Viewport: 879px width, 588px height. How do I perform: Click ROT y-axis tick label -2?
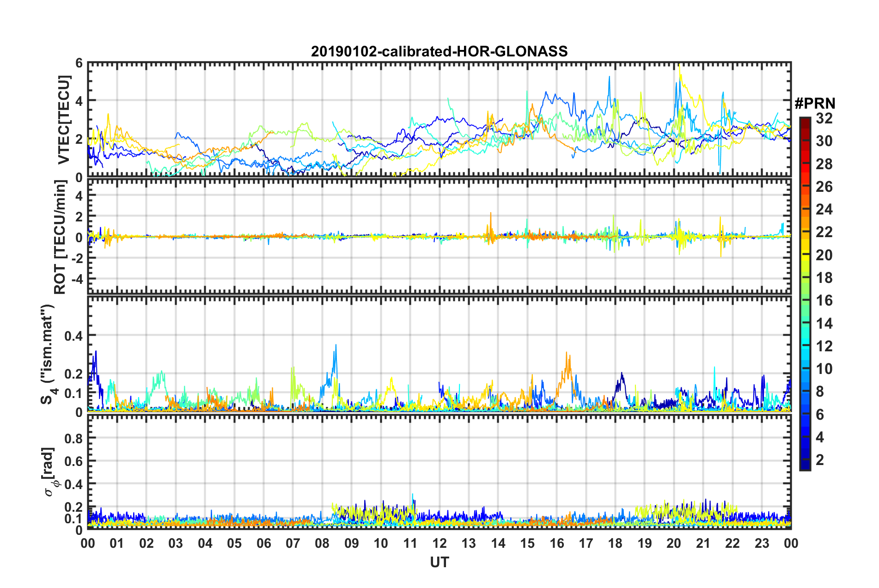77,258
